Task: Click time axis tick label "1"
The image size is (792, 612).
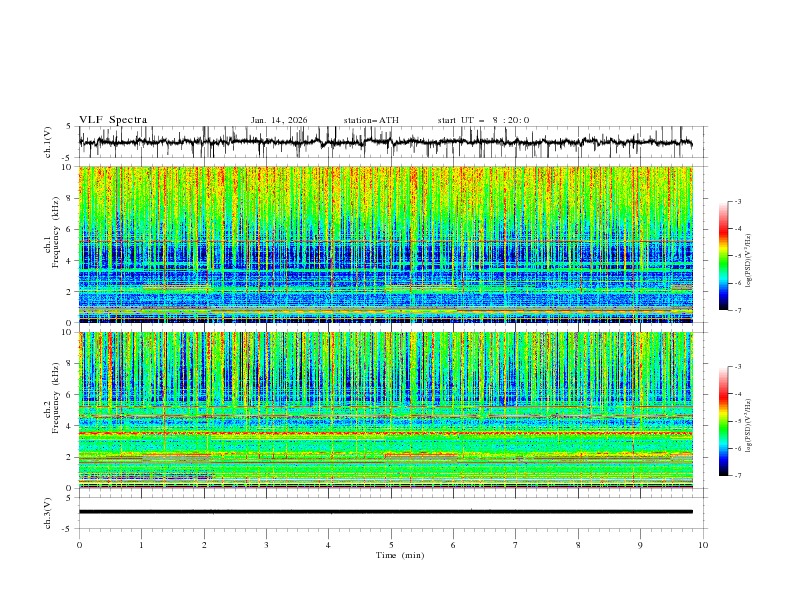Action: click(141, 545)
